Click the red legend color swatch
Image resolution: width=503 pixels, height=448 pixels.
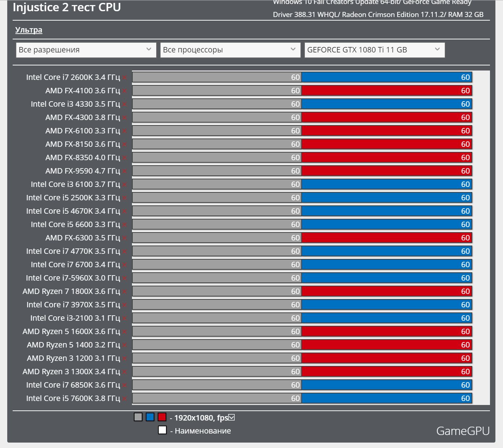point(162,417)
